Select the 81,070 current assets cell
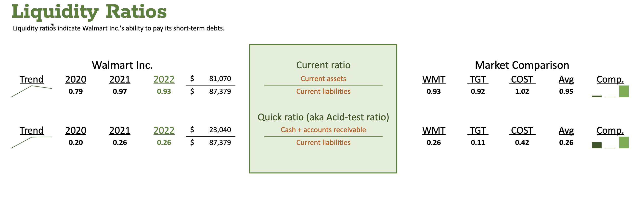Screen dimensions: 644x199 [220, 79]
